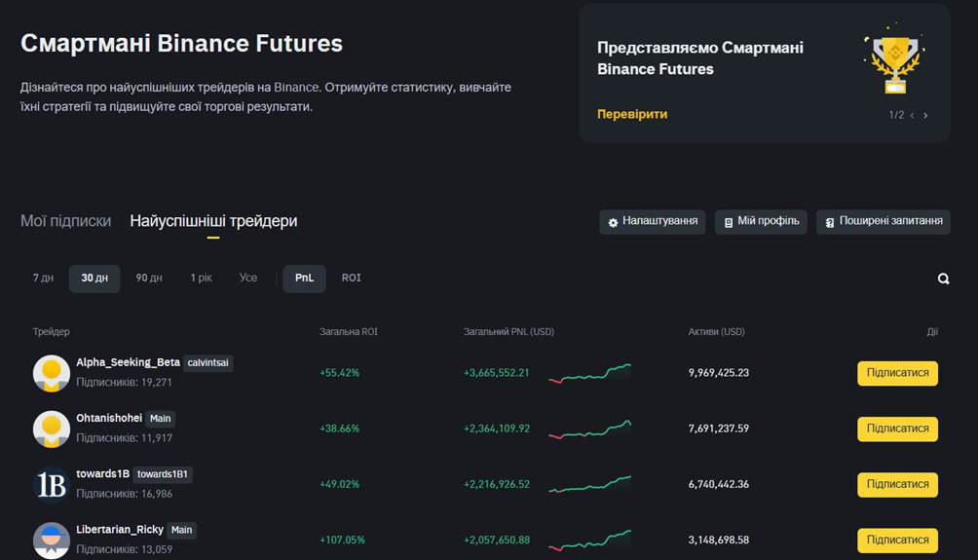Screen dimensions: 978x560
Task: Click the Трейдер column header
Action: 52,332
